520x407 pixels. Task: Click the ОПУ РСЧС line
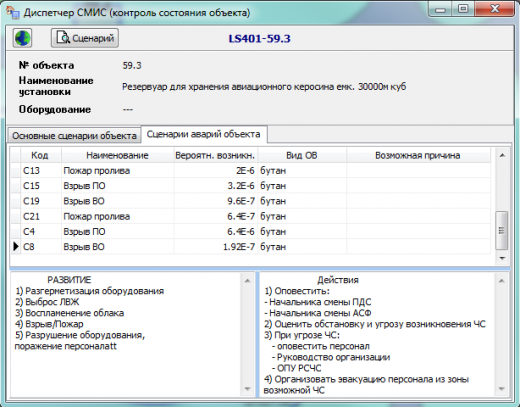coord(297,368)
